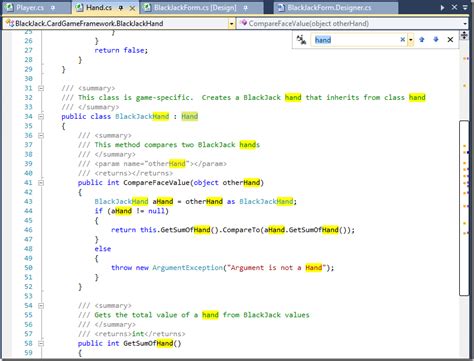Click the 'object' keyword on line 41
474x361 pixels.
point(206,183)
